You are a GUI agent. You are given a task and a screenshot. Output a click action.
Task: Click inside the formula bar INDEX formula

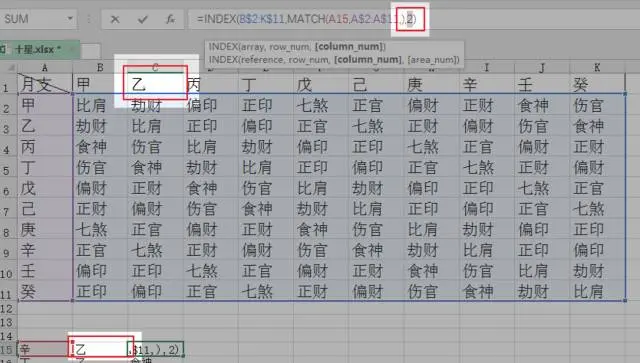pyautogui.click(x=306, y=19)
